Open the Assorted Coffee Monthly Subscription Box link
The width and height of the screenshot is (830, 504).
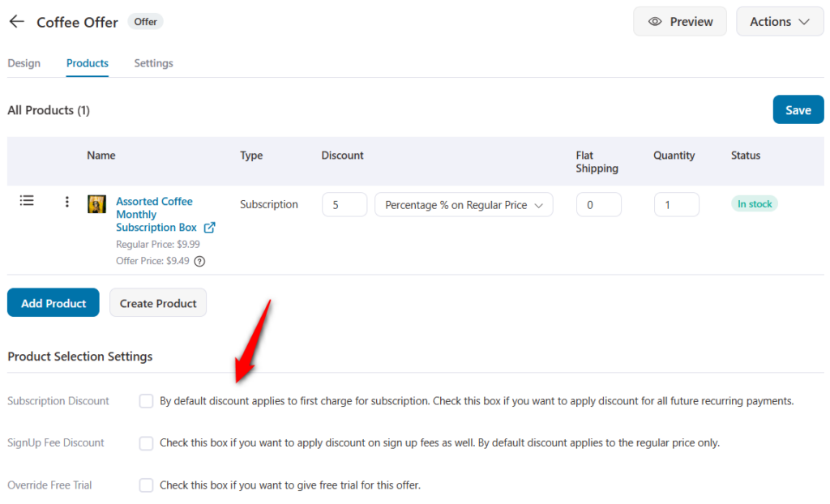point(156,215)
